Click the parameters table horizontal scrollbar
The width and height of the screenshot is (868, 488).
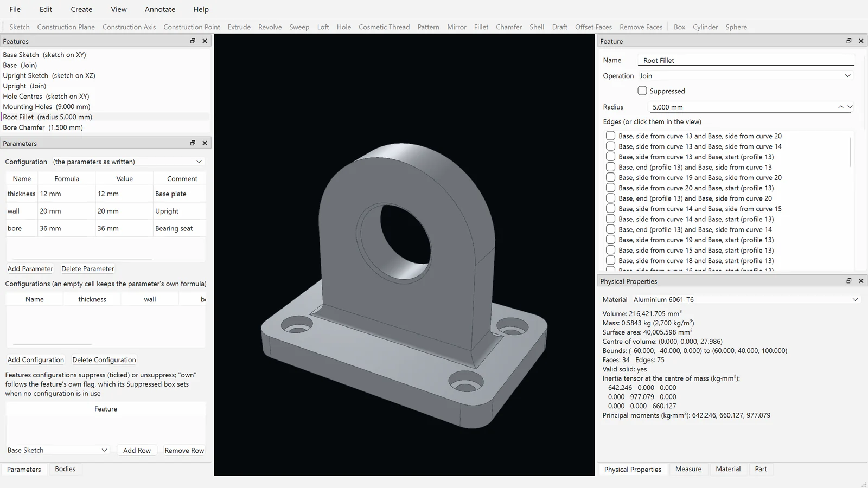(82, 259)
